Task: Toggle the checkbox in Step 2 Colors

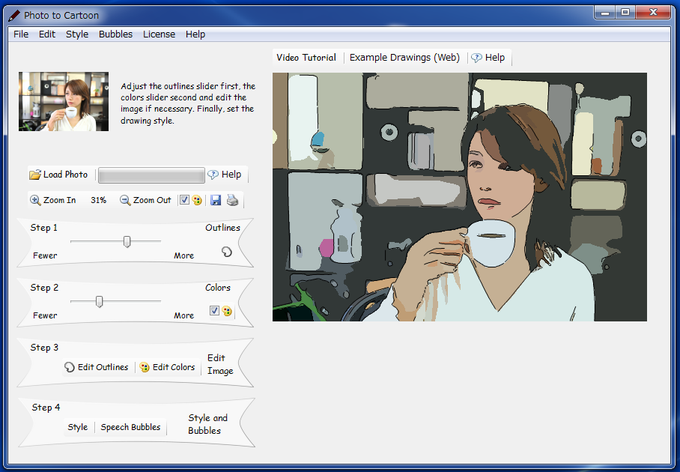Action: point(214,310)
